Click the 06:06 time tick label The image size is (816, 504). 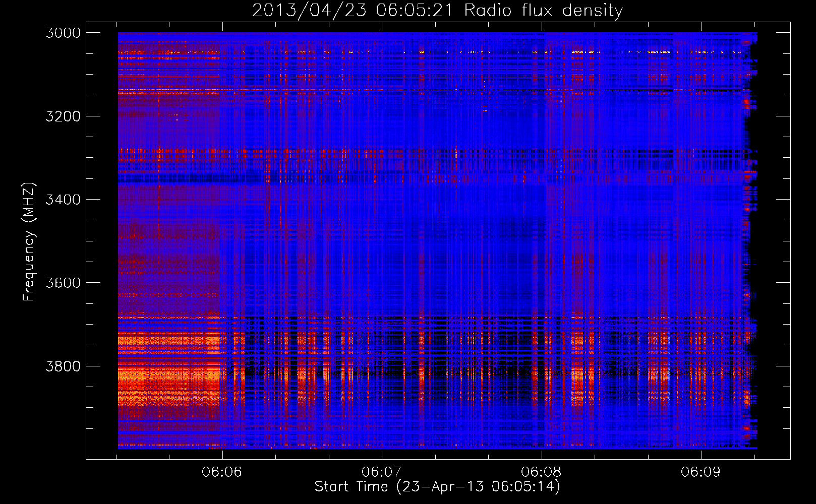coord(222,472)
